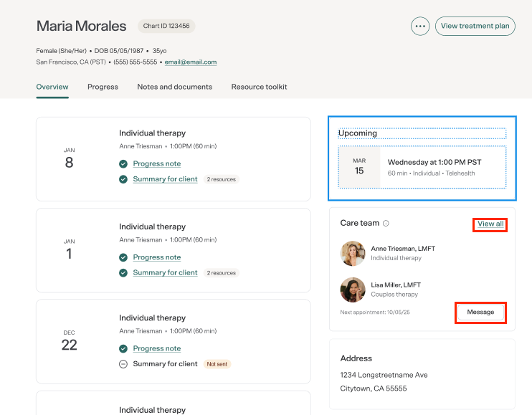Click the Jan 8 Individual therapy title
Viewport: 532px width, 415px height.
(152, 133)
